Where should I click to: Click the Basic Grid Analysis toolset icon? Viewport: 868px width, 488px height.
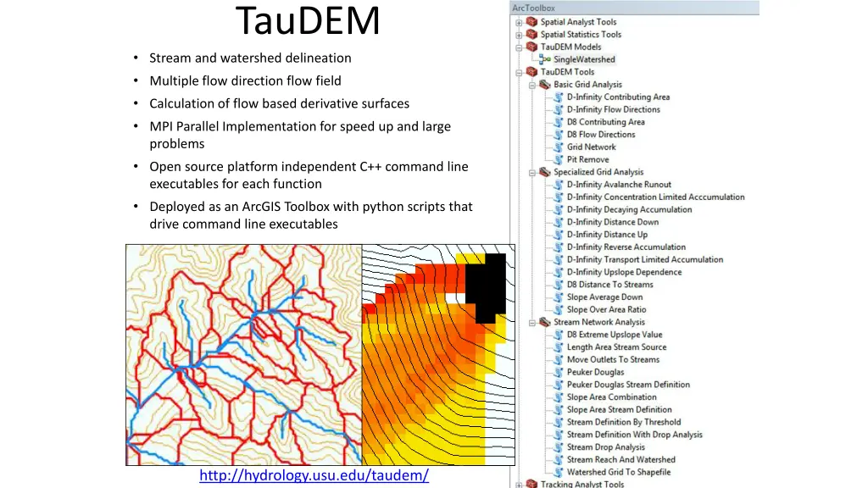[x=545, y=84]
